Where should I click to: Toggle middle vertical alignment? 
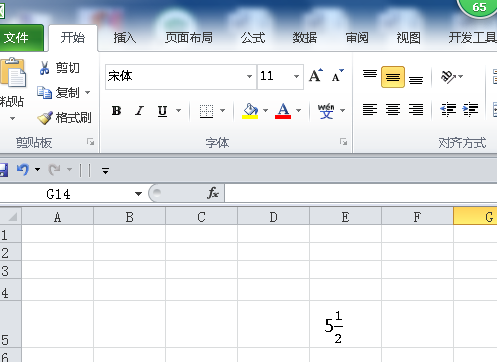tap(393, 77)
